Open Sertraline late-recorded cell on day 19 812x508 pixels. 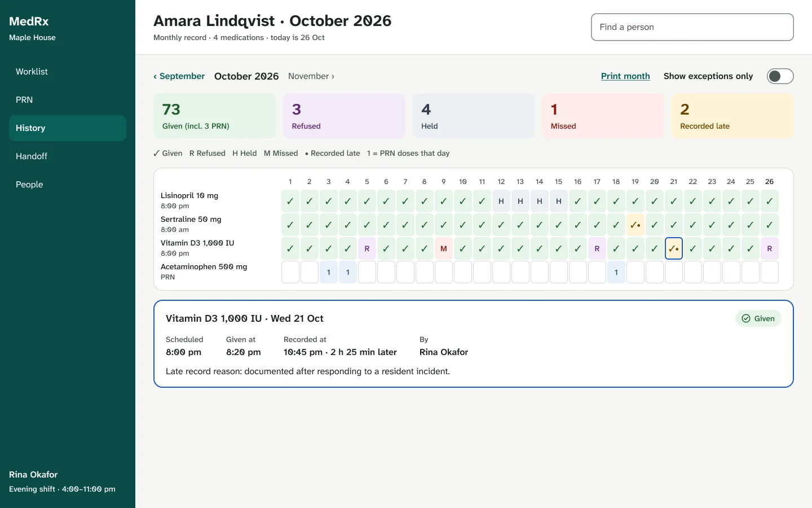tap(636, 225)
